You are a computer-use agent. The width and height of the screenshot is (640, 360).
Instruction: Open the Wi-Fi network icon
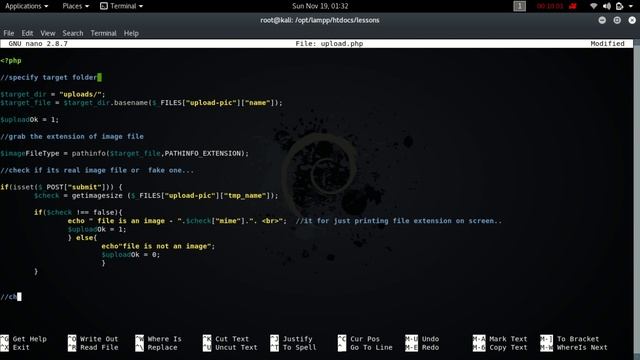(593, 6)
